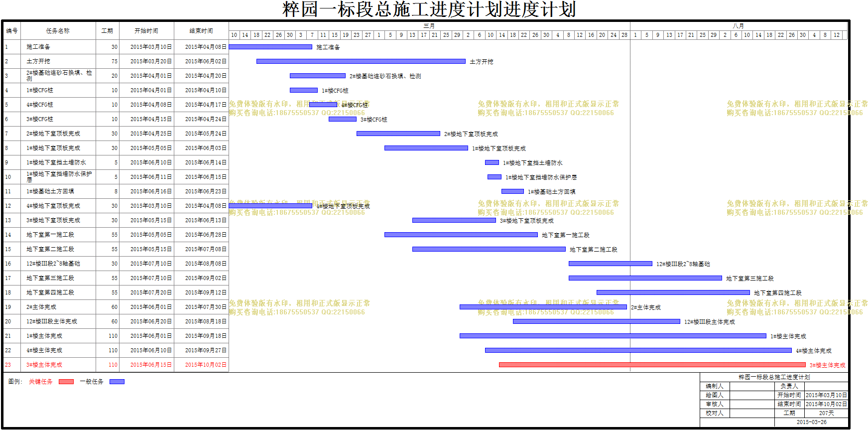
Task: Select 地下室第四施工段 in the task name column
Action: pyautogui.click(x=50, y=292)
